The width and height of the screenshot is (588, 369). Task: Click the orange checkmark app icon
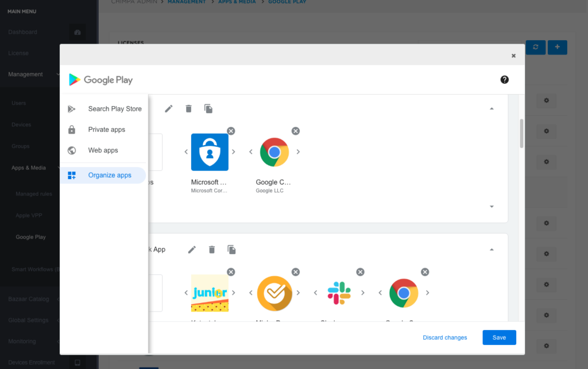point(274,293)
